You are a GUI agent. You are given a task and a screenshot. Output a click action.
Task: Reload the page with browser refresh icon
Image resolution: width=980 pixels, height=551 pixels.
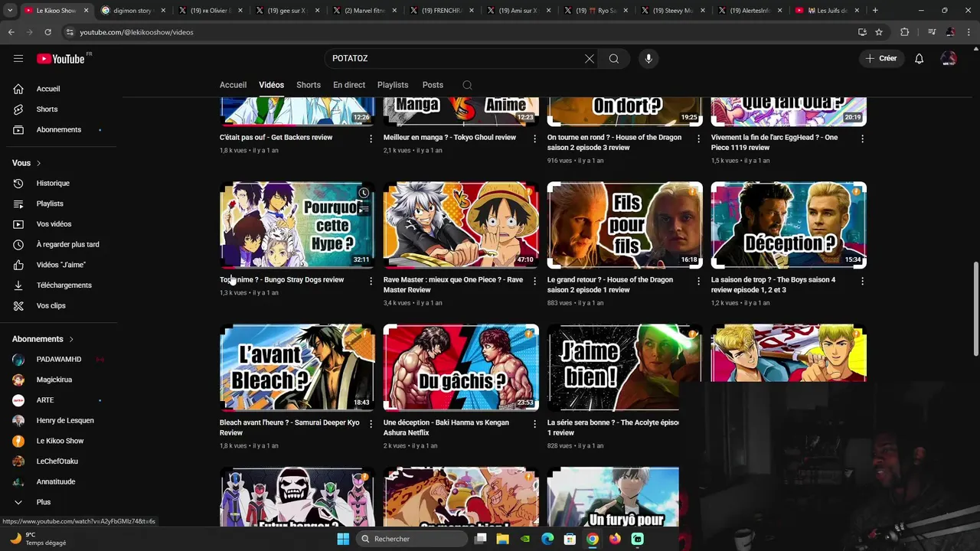pyautogui.click(x=47, y=32)
